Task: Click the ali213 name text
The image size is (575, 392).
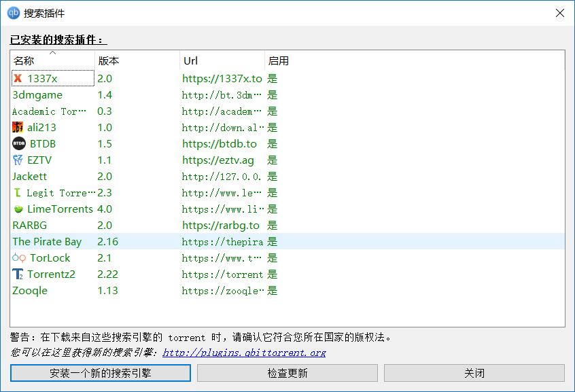Action: click(x=41, y=127)
